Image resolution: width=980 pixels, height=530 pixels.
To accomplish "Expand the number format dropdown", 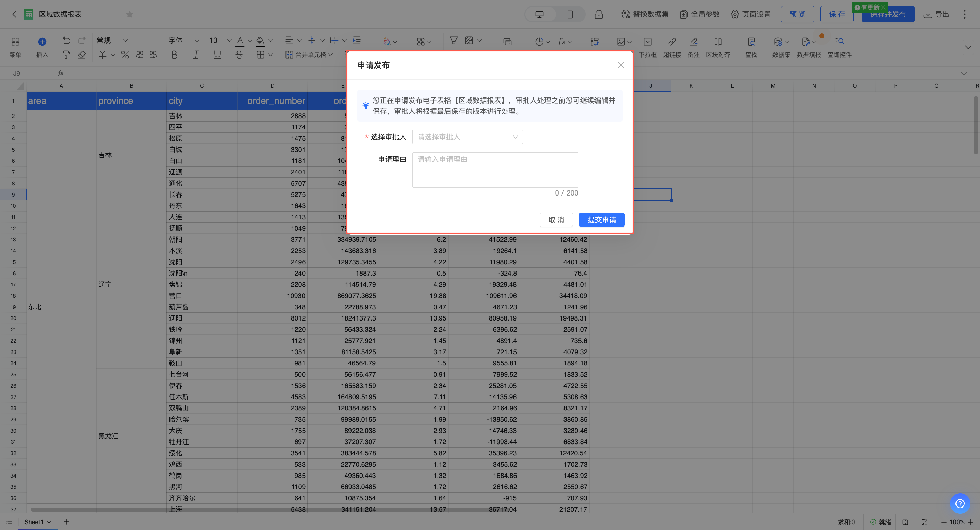I will (x=125, y=40).
